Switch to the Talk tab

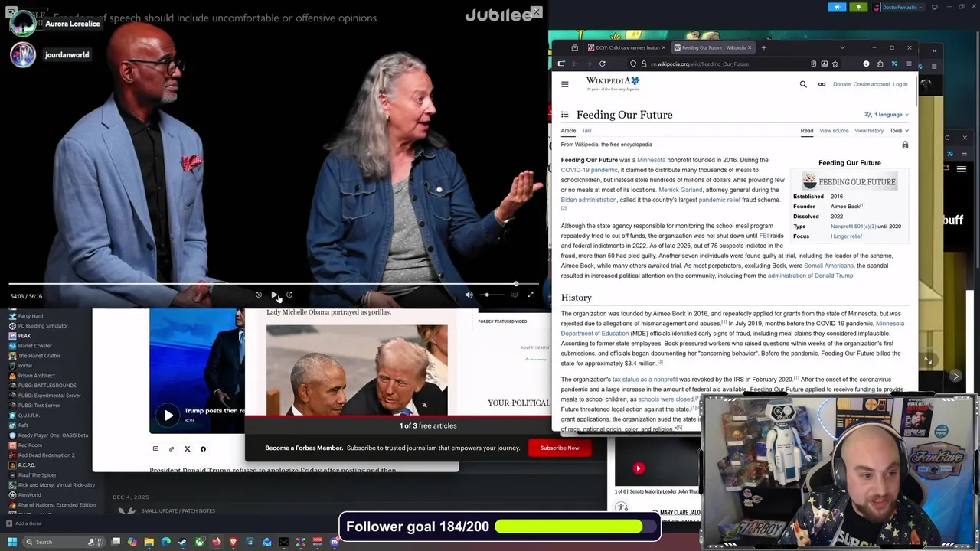click(x=586, y=131)
